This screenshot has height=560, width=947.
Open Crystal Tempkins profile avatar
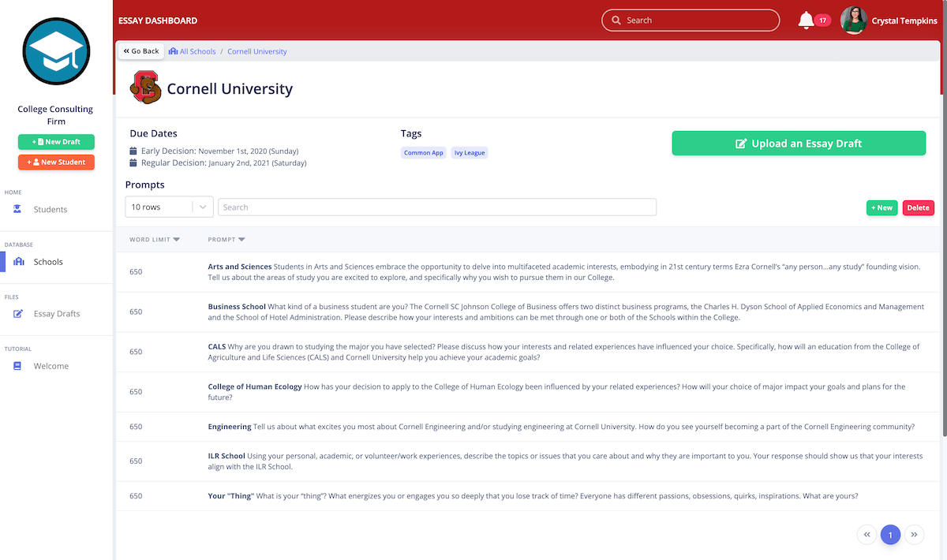point(854,21)
